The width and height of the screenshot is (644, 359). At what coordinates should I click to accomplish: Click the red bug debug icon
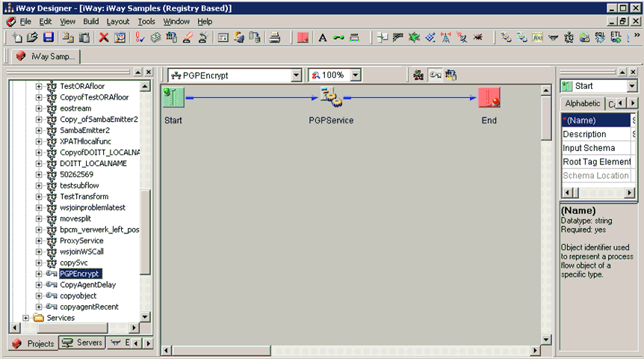[477, 38]
